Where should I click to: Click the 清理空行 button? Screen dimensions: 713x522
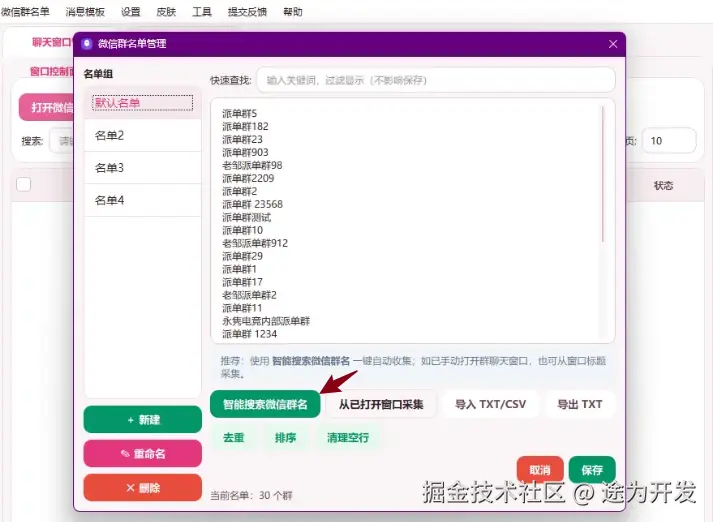348,437
